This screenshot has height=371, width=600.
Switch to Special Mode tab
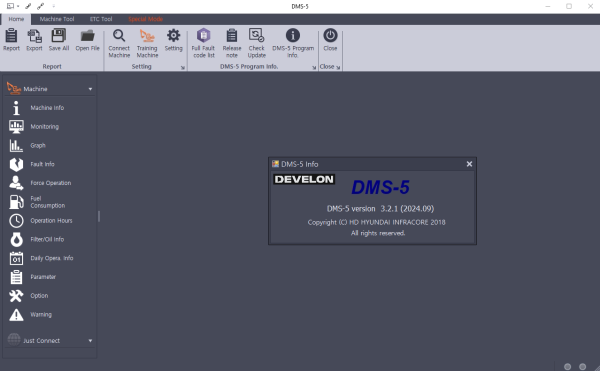pos(145,19)
